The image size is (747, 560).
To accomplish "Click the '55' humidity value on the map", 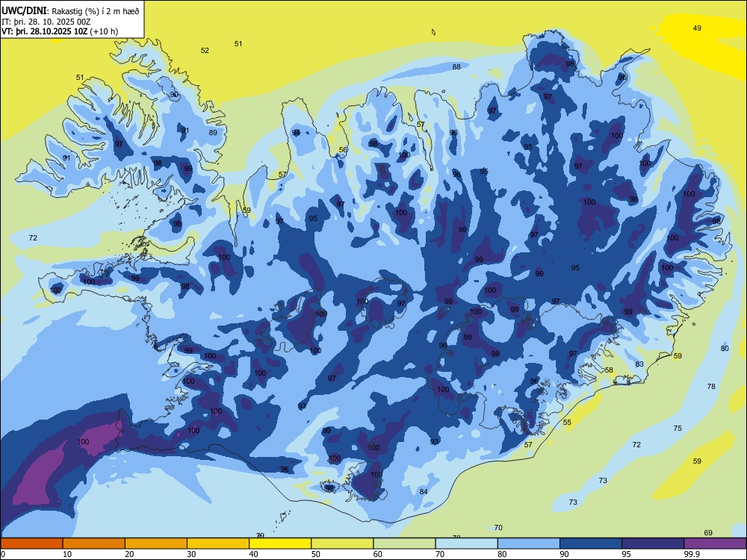I will click(567, 423).
